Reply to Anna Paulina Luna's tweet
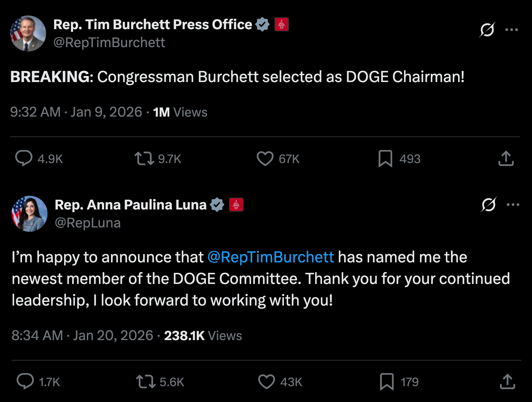 point(25,382)
